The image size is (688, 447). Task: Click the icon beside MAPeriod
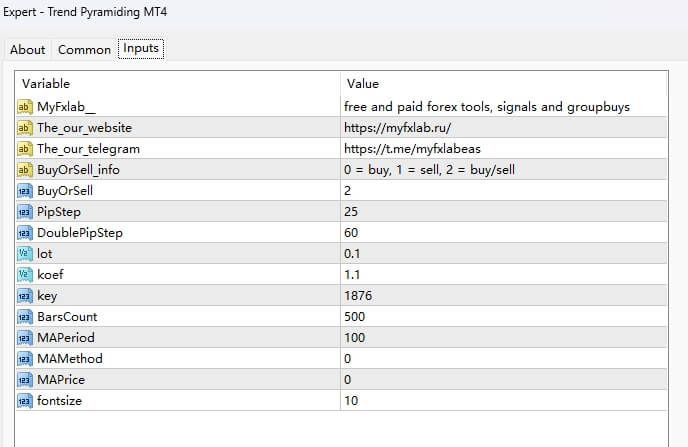tap(24, 338)
